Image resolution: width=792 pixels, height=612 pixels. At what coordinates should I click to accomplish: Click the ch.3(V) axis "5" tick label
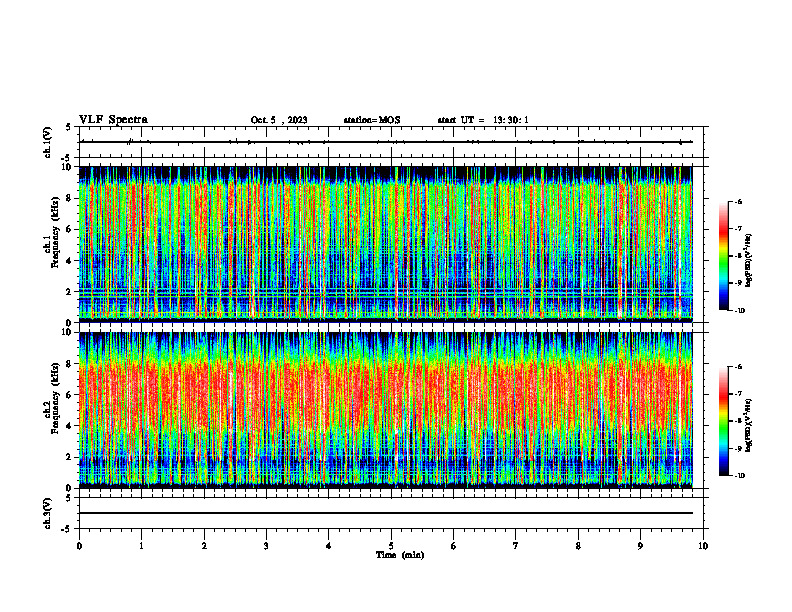point(69,498)
